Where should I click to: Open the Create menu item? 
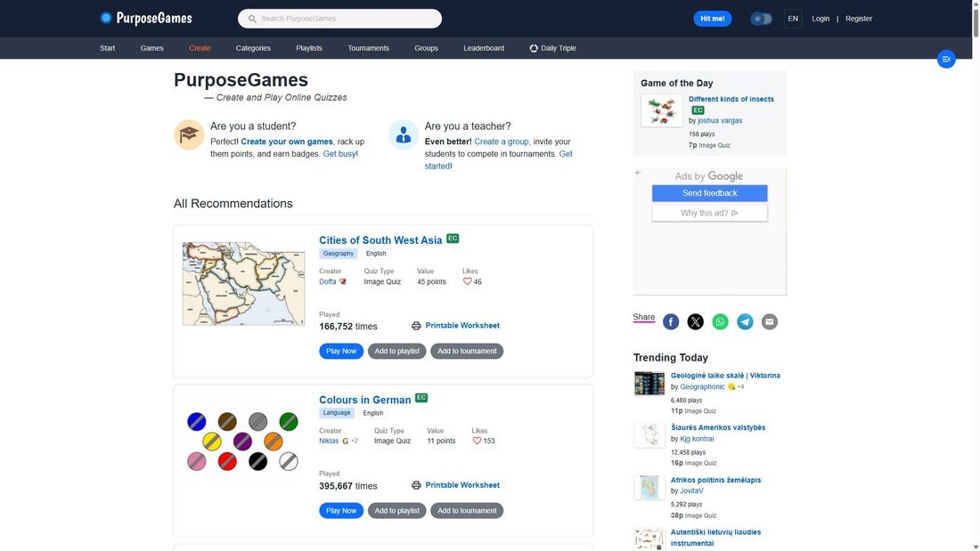(x=200, y=48)
